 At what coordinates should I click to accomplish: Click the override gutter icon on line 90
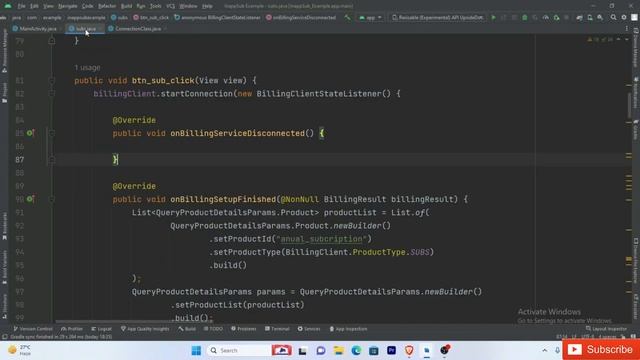30,199
